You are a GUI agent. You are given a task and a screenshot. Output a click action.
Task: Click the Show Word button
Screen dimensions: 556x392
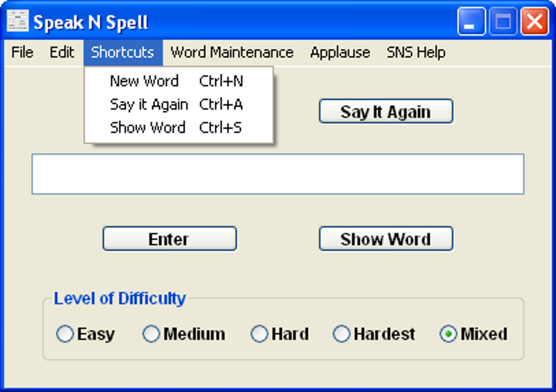[386, 239]
